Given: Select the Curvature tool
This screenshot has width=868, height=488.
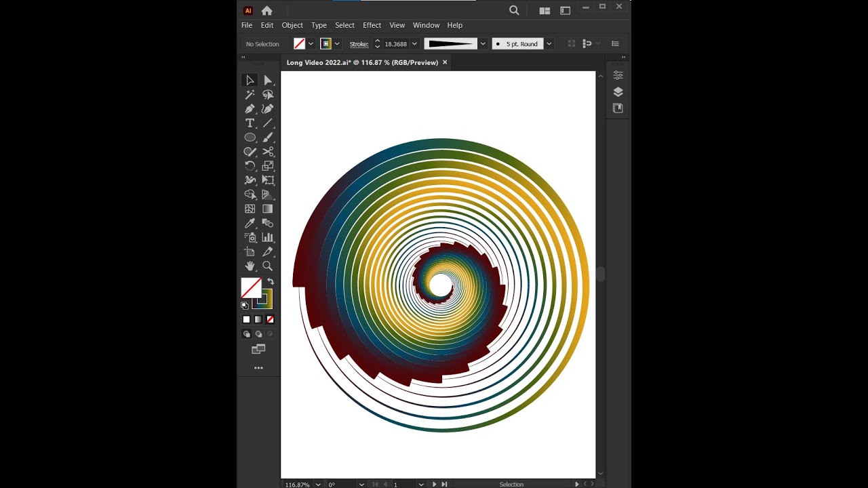Looking at the screenshot, I should 268,108.
